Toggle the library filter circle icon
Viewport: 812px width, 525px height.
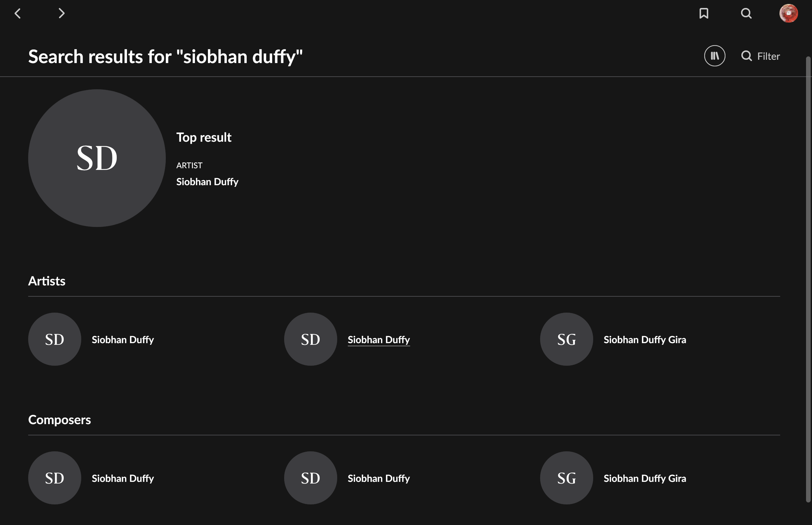(715, 56)
